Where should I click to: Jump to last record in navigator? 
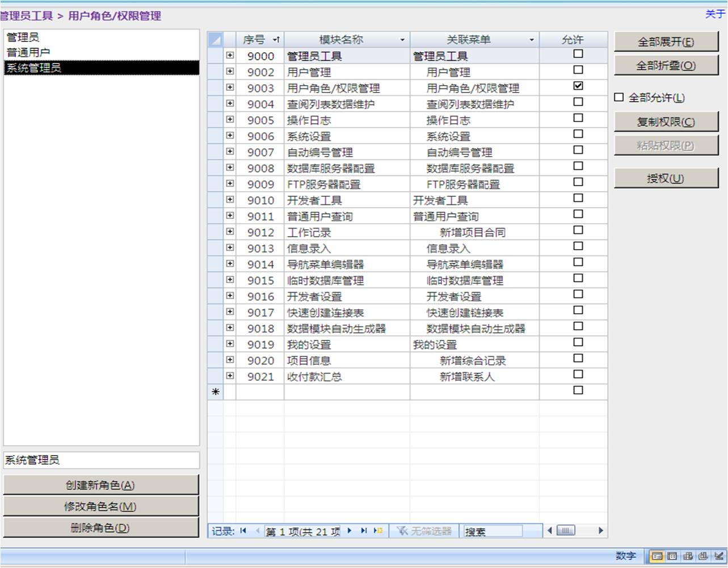[x=364, y=531]
